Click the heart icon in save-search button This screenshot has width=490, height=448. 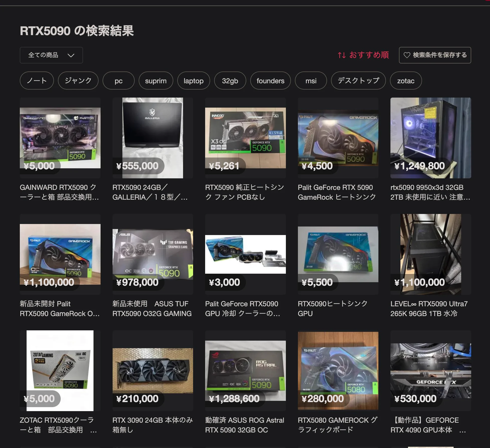pyautogui.click(x=407, y=55)
